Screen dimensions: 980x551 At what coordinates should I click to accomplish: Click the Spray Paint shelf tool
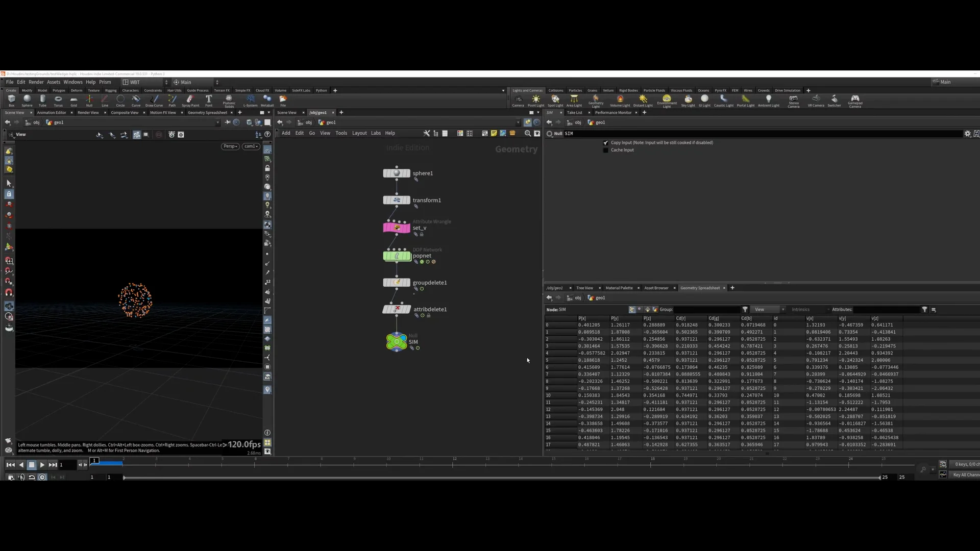(x=190, y=100)
